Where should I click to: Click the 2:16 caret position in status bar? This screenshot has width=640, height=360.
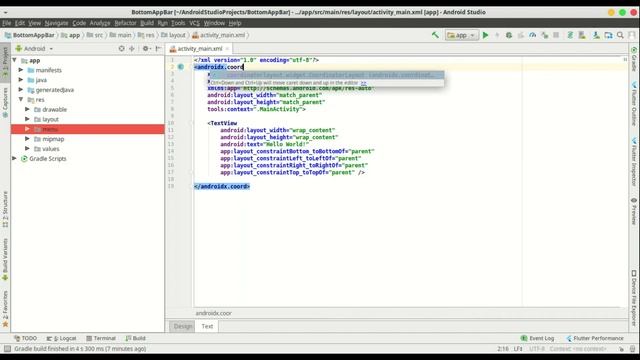click(503, 349)
